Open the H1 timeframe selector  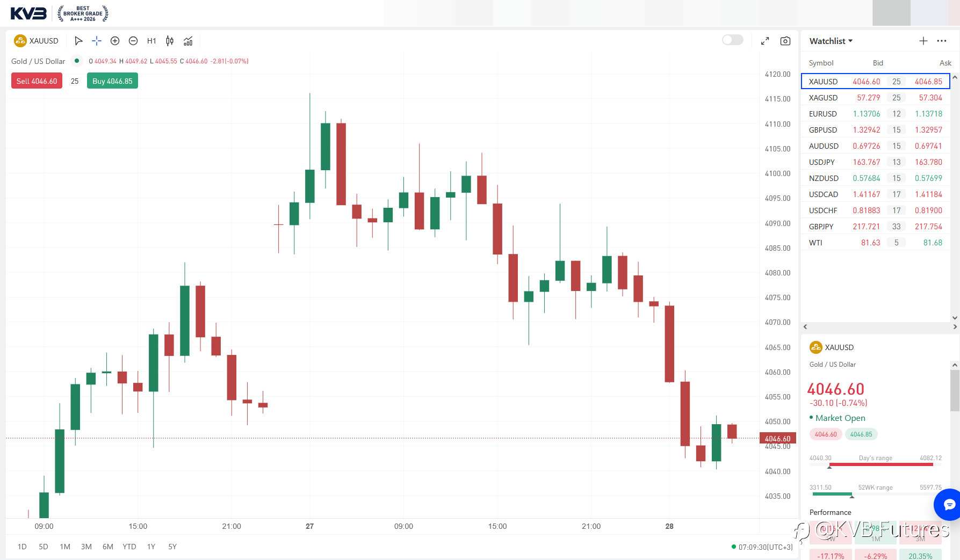coord(151,41)
